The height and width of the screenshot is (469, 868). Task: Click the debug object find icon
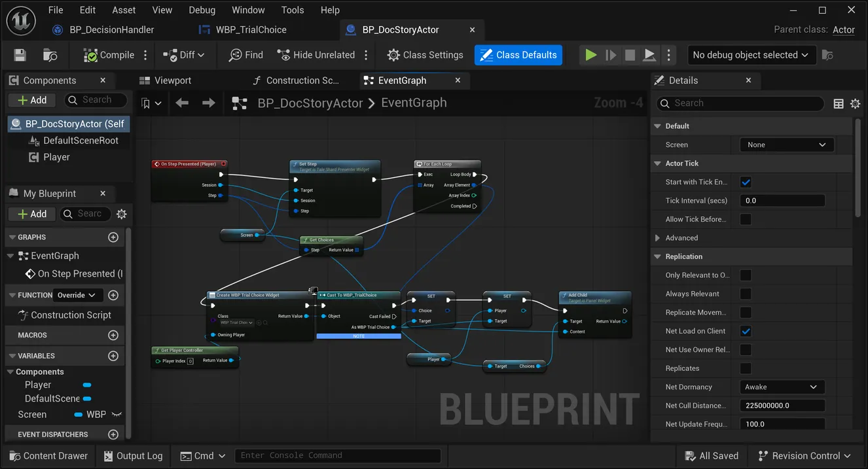point(827,55)
